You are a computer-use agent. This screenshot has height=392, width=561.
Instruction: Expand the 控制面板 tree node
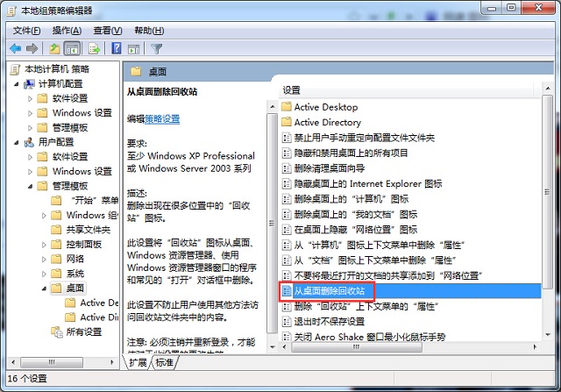coord(45,244)
